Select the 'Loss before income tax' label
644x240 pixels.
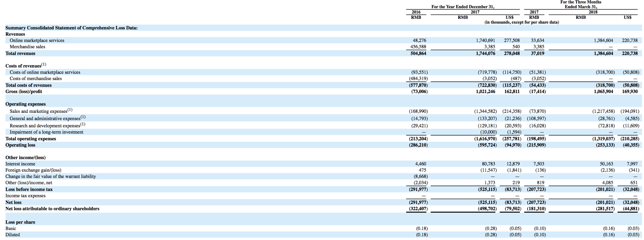pyautogui.click(x=29, y=189)
